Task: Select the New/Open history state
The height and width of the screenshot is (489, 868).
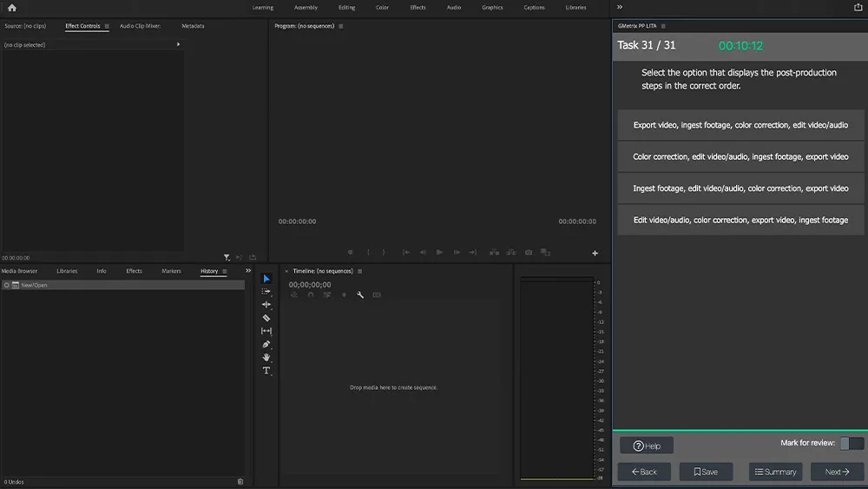Action: point(34,285)
